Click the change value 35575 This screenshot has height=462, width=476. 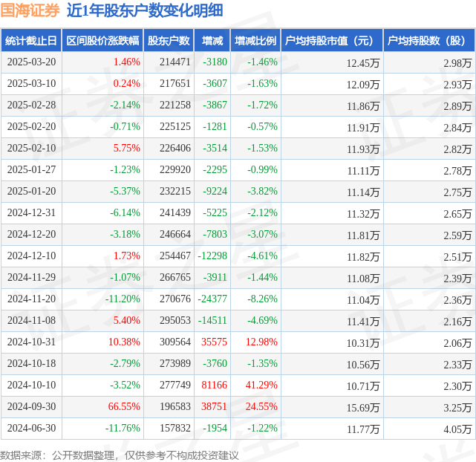pyautogui.click(x=215, y=342)
